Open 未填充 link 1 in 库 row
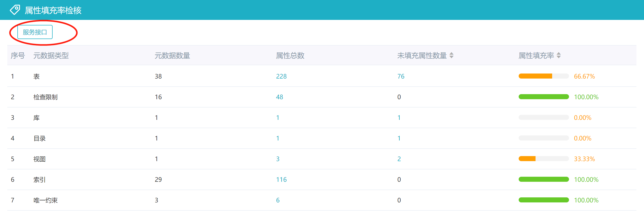644x215 pixels. [x=399, y=118]
